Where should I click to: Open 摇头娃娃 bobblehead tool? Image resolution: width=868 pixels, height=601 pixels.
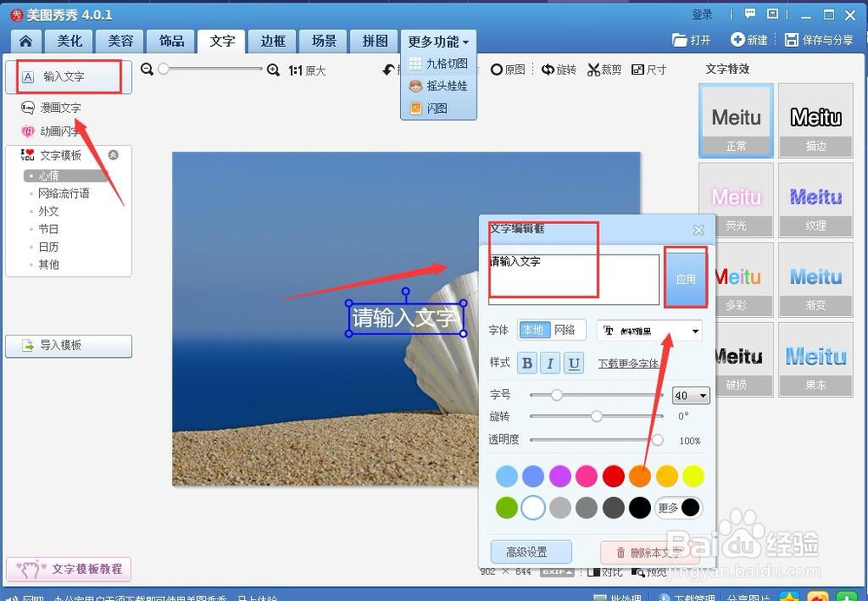tap(438, 86)
